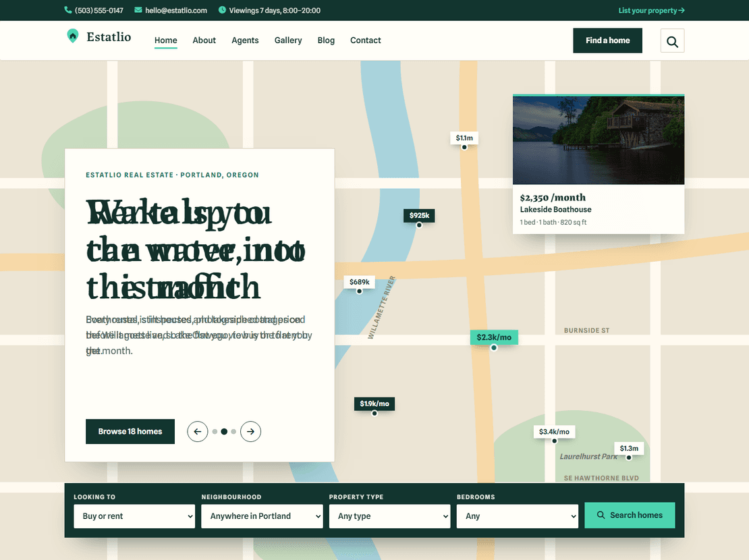
Task: Select the $689k map price marker
Action: [359, 282]
